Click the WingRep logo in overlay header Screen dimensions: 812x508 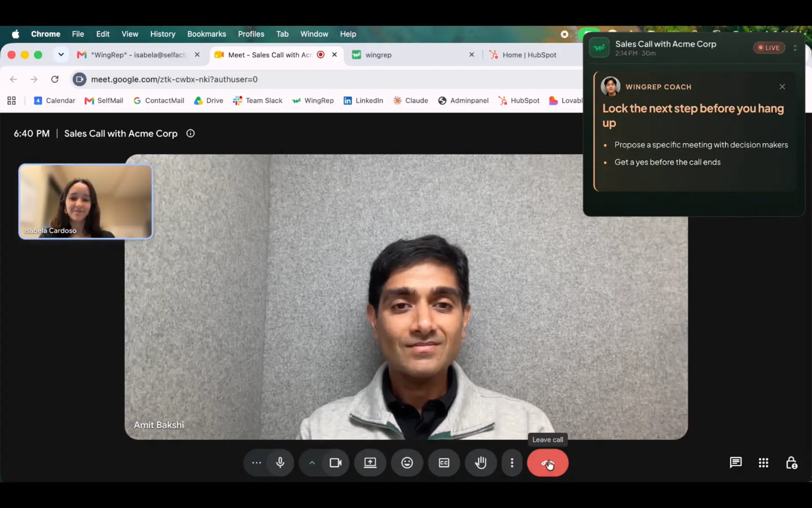[599, 48]
